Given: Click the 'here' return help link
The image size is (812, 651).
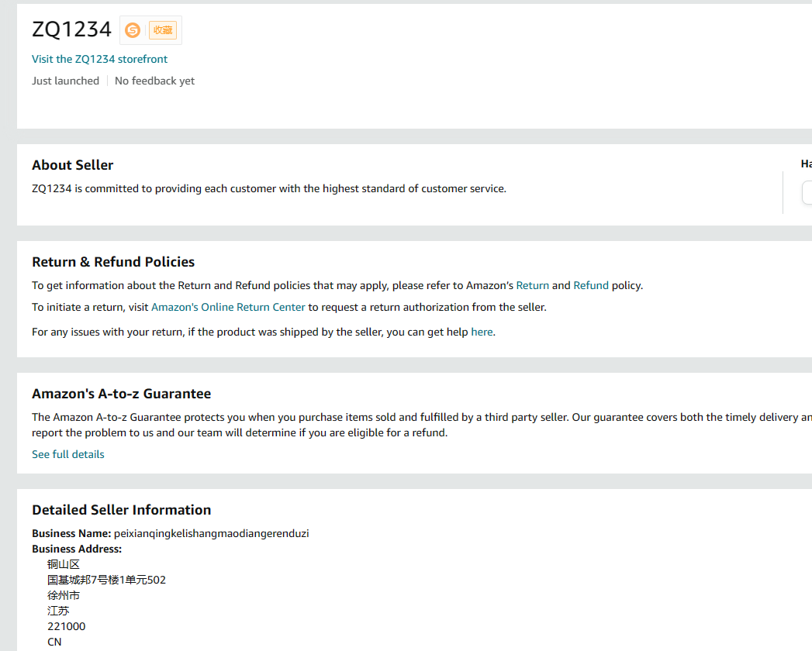Looking at the screenshot, I should pyautogui.click(x=482, y=332).
